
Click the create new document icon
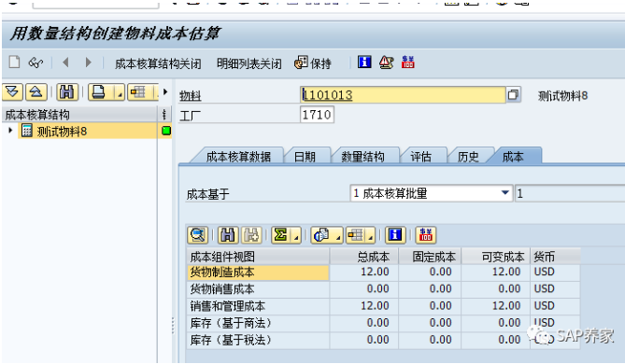(14, 63)
